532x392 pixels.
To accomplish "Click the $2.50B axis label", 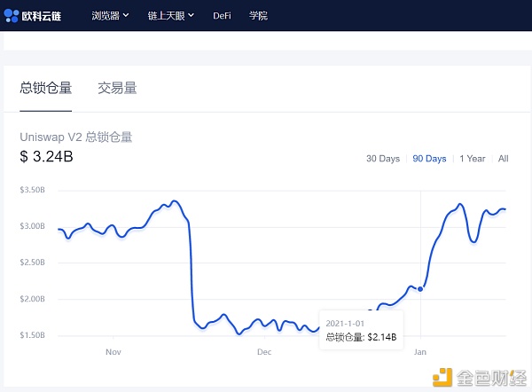I will 32,263.
